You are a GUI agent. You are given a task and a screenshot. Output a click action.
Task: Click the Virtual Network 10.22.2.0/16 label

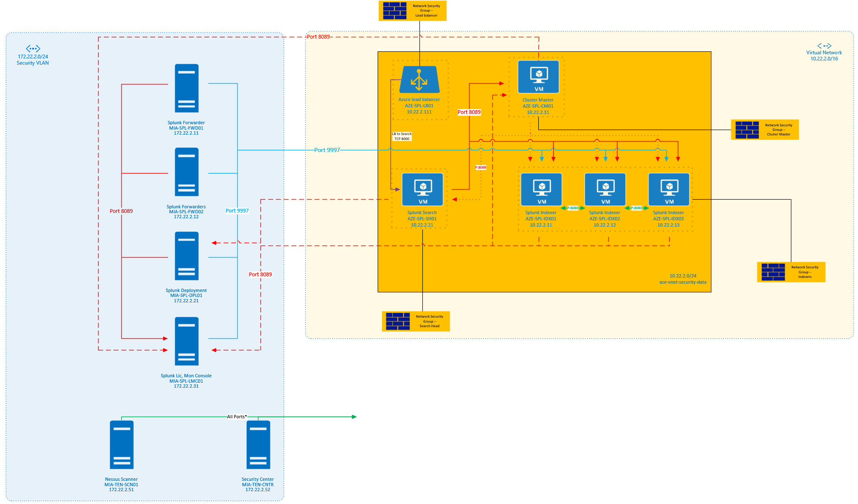coord(824,55)
